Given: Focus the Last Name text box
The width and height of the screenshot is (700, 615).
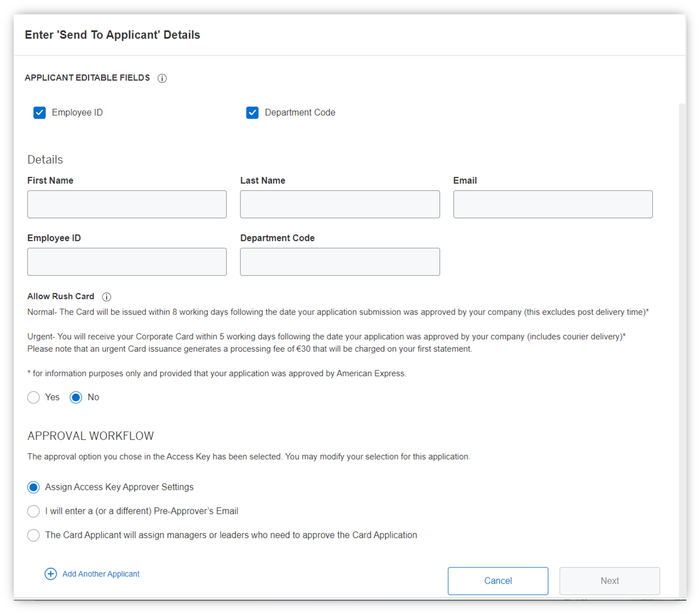Looking at the screenshot, I should [340, 204].
